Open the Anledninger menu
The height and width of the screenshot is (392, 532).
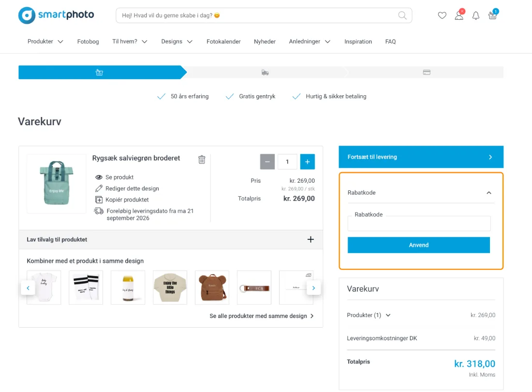[310, 42]
